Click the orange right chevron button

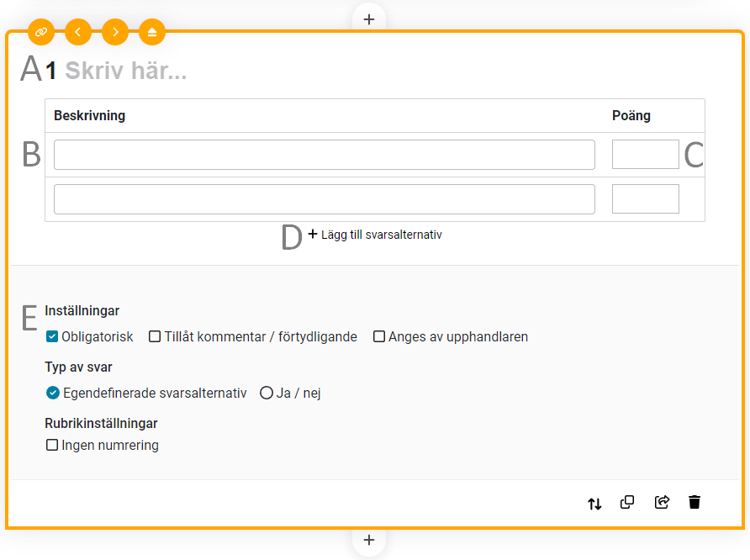[x=114, y=33]
